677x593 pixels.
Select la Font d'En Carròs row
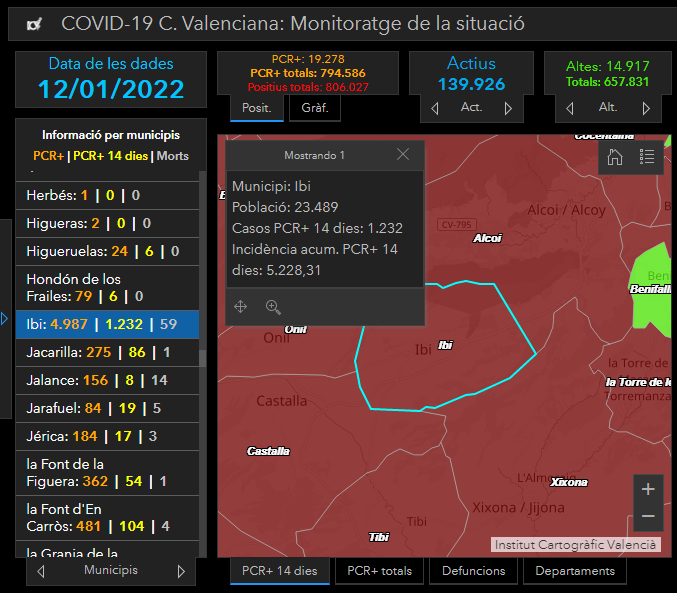coord(107,518)
